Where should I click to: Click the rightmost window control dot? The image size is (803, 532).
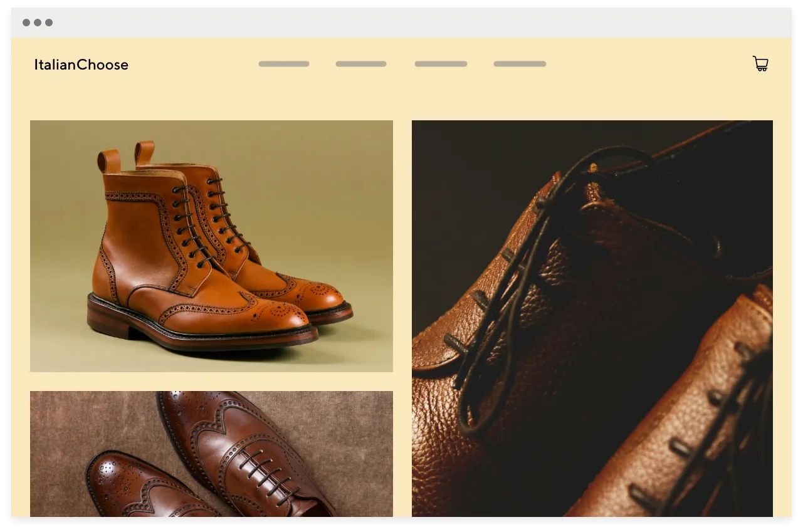tap(49, 22)
